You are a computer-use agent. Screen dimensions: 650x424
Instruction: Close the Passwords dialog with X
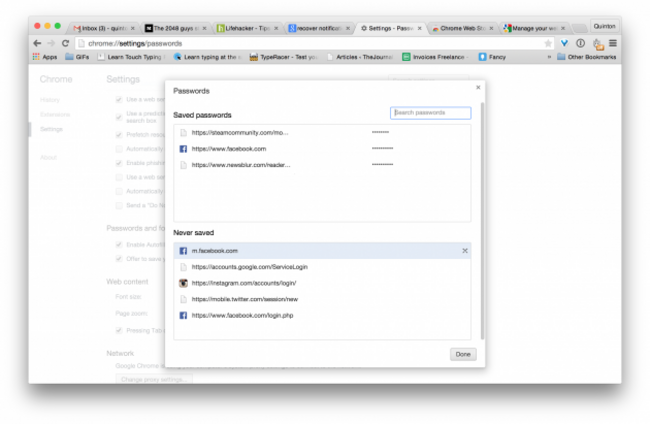click(478, 87)
